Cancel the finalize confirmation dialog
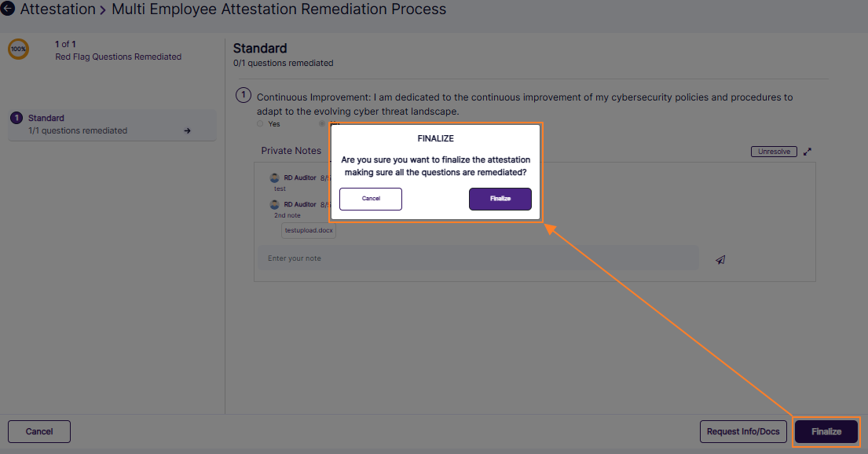Screen dimensions: 868x454 (x=370, y=199)
